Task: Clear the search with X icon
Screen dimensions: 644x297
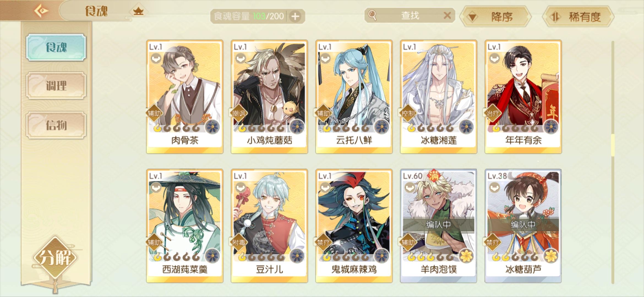Action: [447, 15]
